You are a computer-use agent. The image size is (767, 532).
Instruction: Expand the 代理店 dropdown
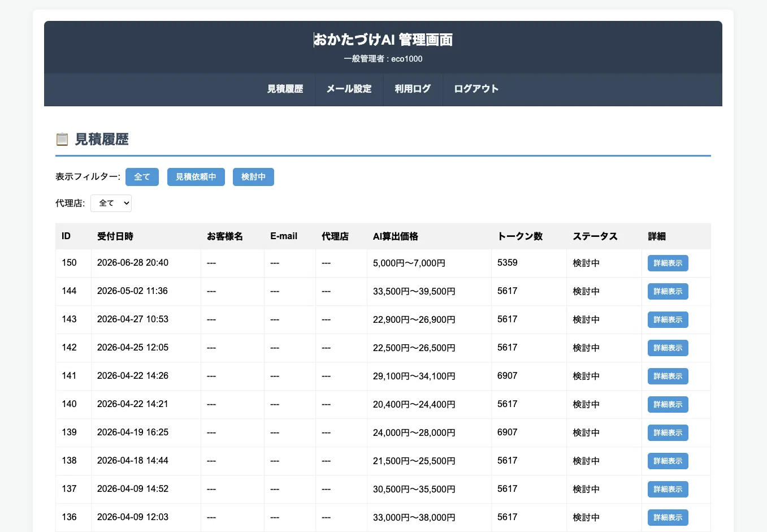pyautogui.click(x=111, y=203)
